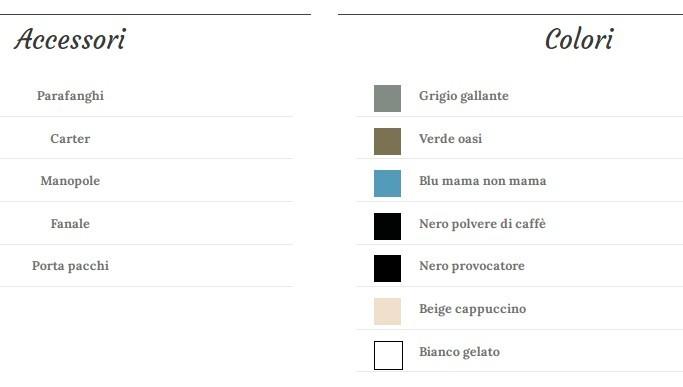Open the Porta pacchi accessory entry
The height and width of the screenshot is (387, 683).
(x=70, y=266)
